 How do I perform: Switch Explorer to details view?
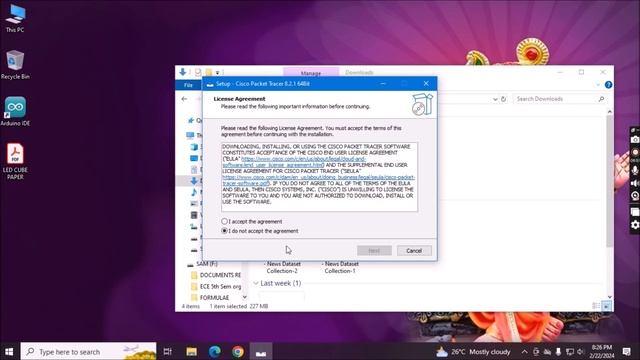(x=596, y=306)
